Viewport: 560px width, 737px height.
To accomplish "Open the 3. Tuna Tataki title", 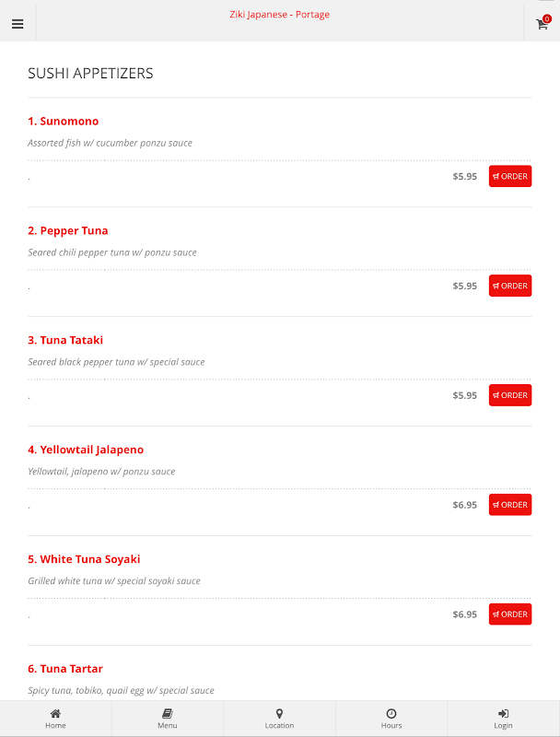I will pos(65,341).
